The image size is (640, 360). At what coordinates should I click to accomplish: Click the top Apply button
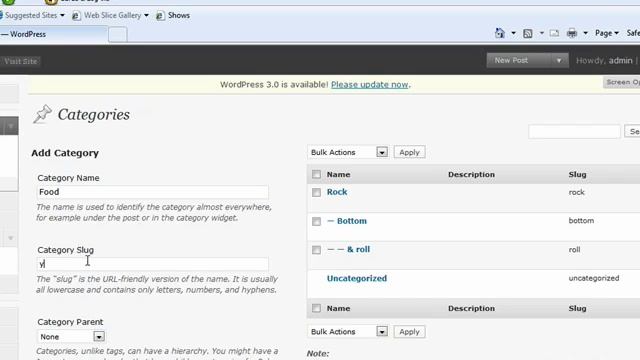[409, 152]
